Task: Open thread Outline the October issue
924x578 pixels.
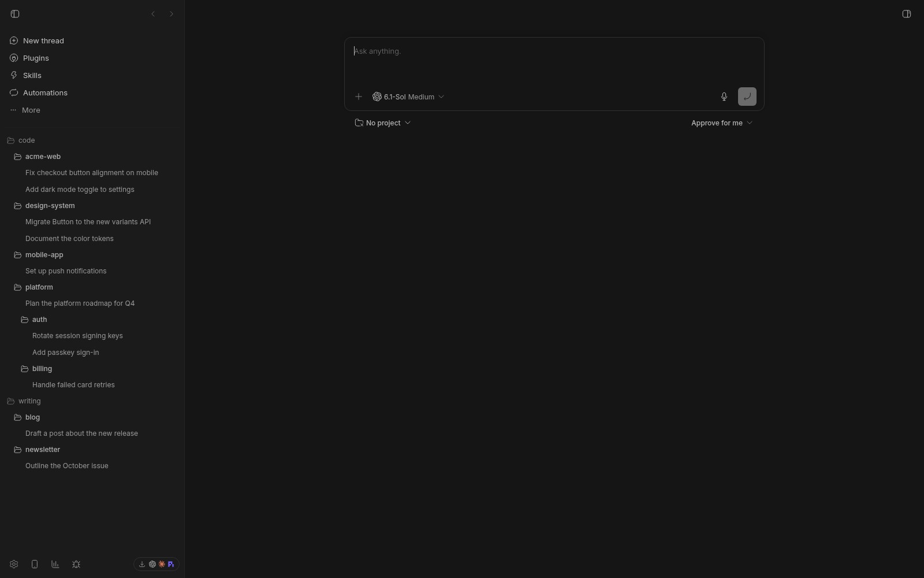Action: (92, 466)
